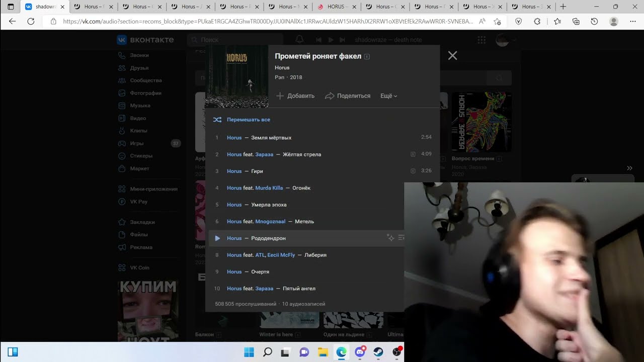Open Task View on taskbar
644x362 pixels.
(285, 352)
